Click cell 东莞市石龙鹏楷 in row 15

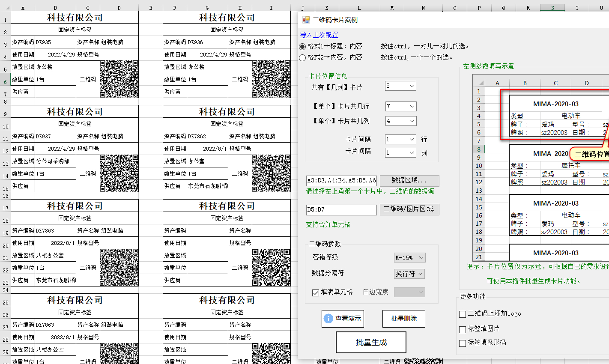pyautogui.click(x=207, y=186)
